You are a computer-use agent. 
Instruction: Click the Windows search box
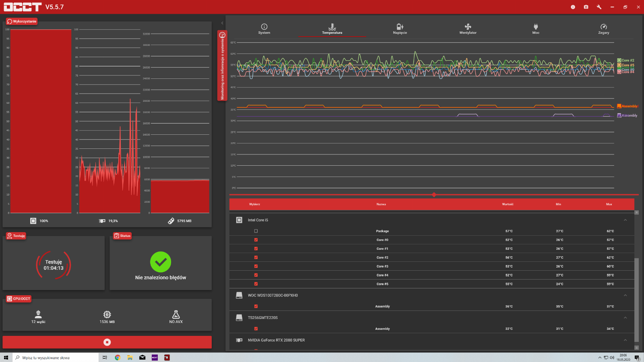[56, 358]
